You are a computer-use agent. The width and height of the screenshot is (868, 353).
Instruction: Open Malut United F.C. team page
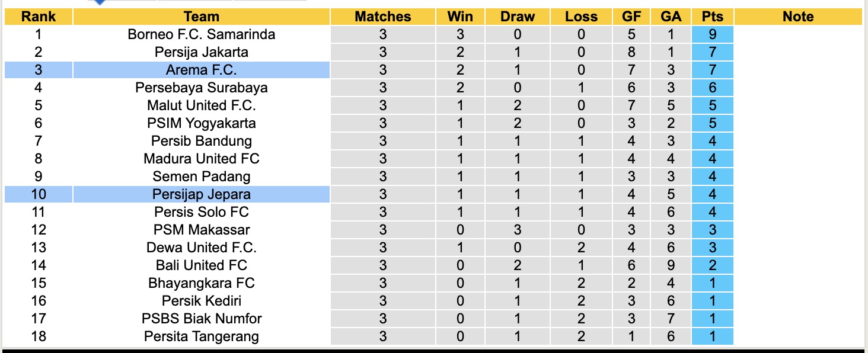click(201, 105)
